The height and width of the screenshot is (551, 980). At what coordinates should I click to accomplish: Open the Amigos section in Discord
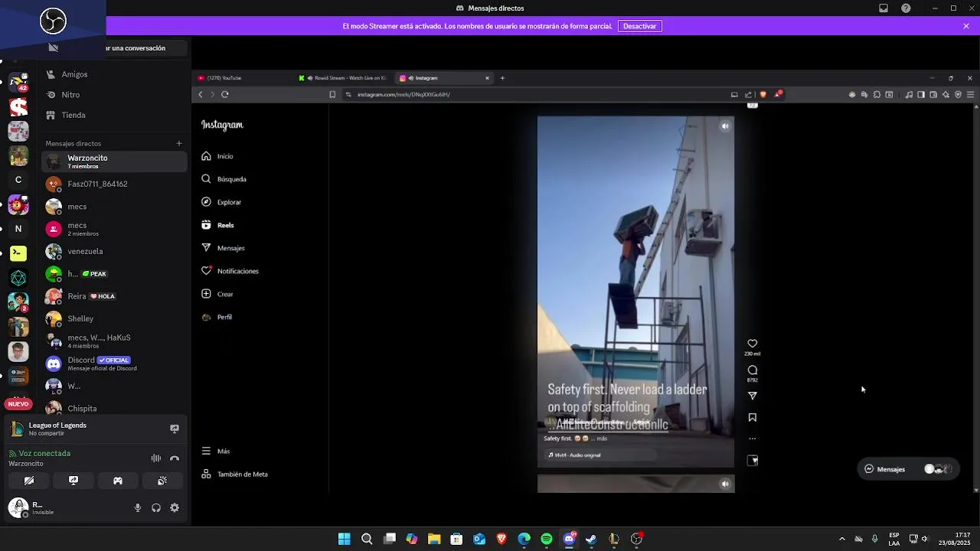click(114, 74)
